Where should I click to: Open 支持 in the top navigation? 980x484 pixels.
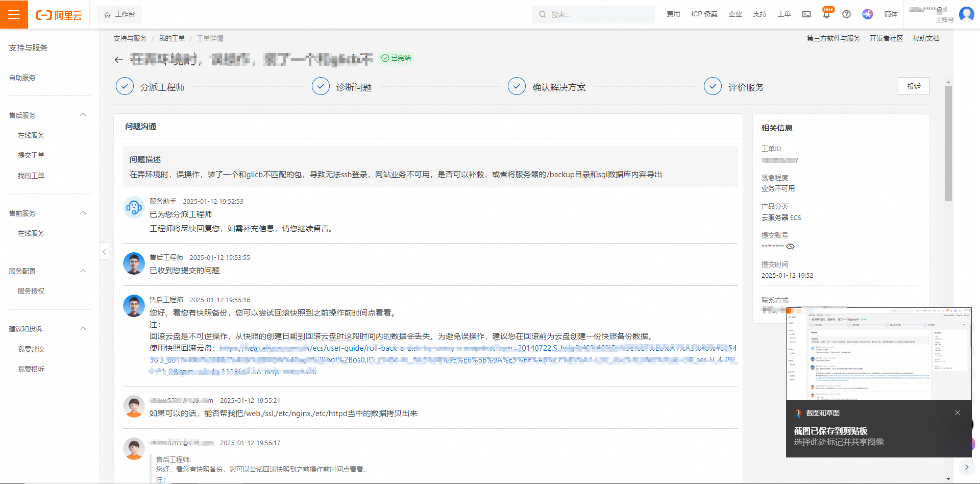[759, 14]
